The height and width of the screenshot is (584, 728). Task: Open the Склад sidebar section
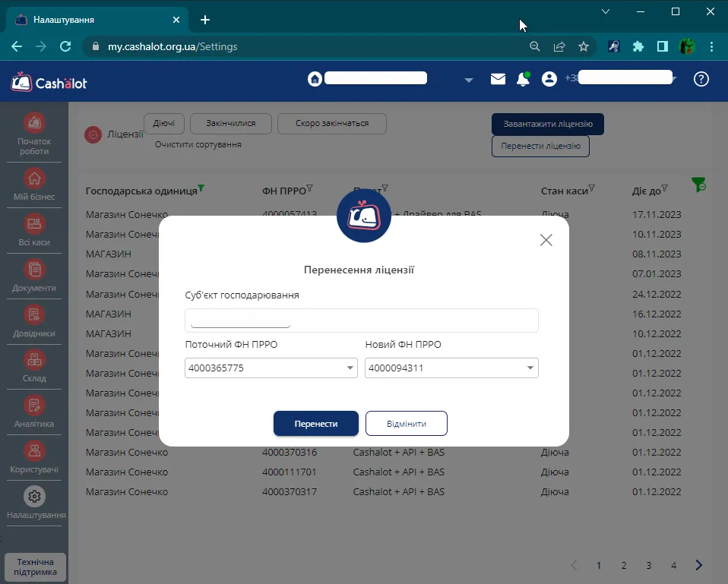click(x=34, y=367)
